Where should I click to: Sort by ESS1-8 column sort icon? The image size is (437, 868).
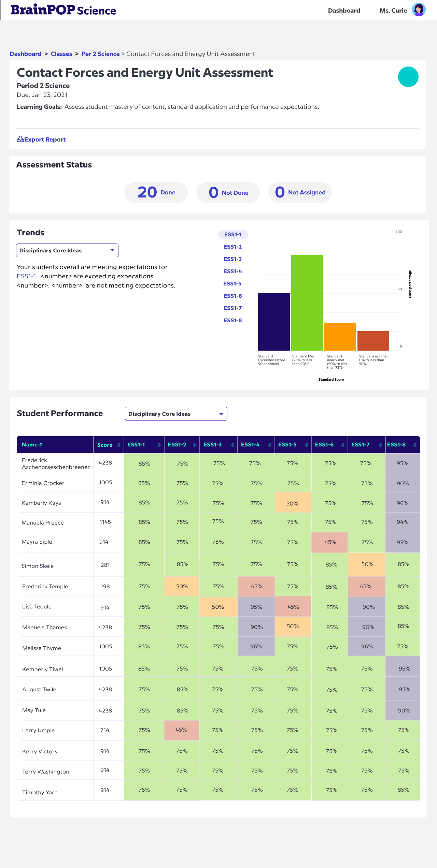[415, 445]
